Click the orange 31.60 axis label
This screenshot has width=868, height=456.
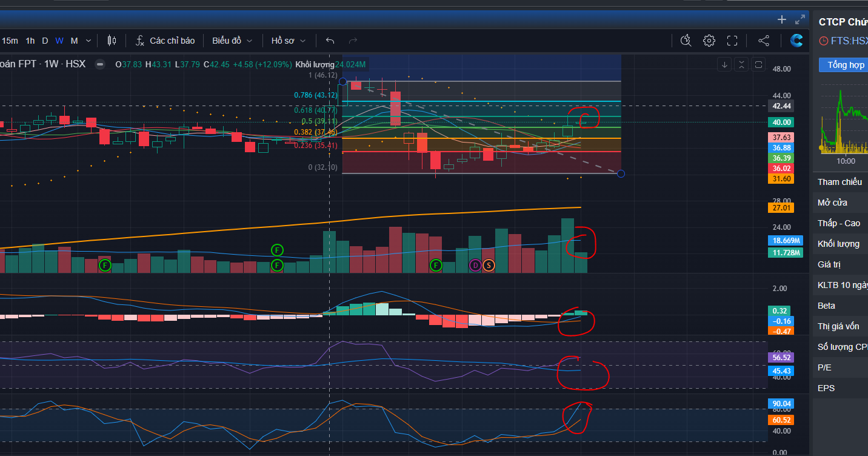click(780, 179)
